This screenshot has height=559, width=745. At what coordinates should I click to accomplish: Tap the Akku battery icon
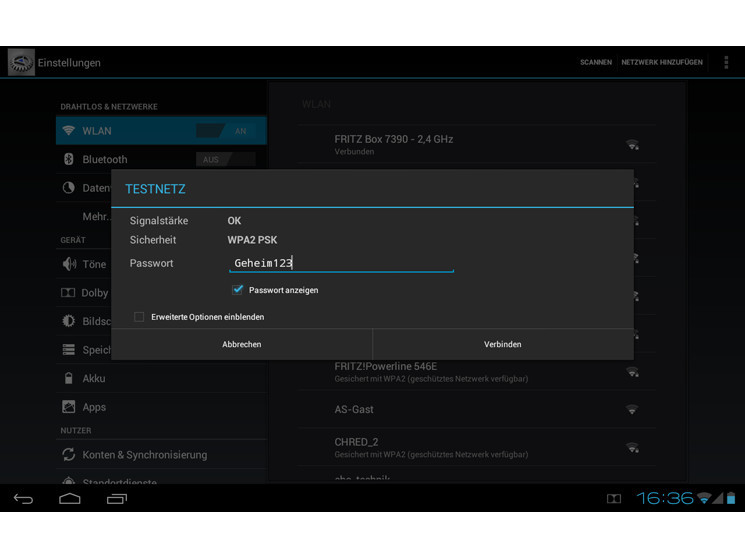coord(68,378)
